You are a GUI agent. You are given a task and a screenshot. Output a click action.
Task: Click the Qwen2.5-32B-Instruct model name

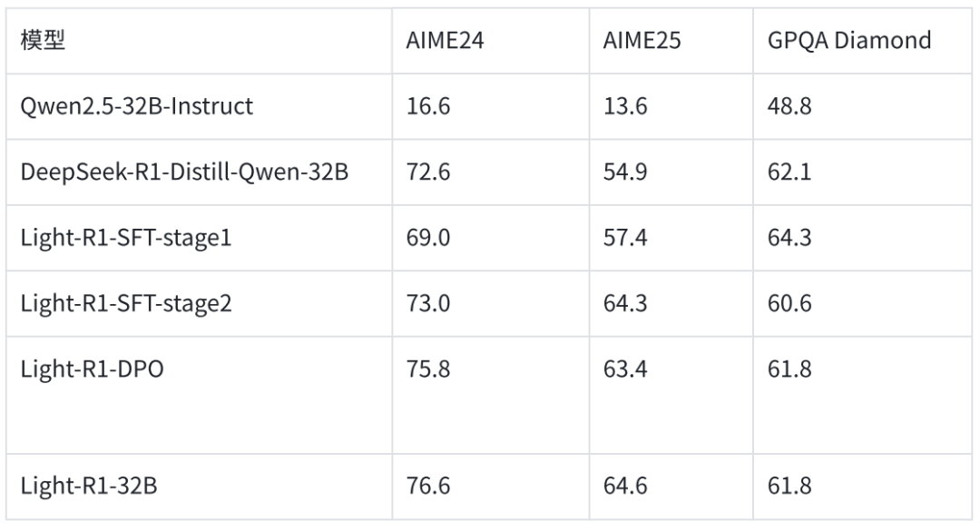click(x=136, y=106)
